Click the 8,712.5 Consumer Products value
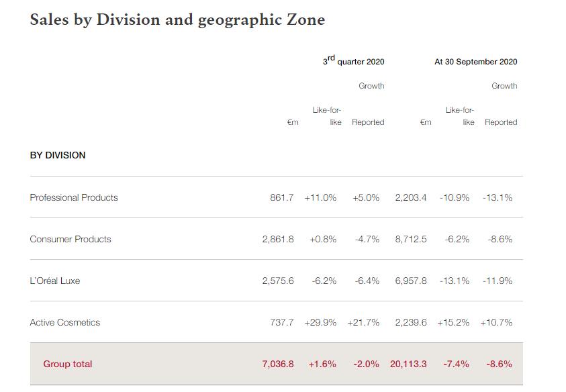This screenshot has height=392, width=566. (x=411, y=239)
